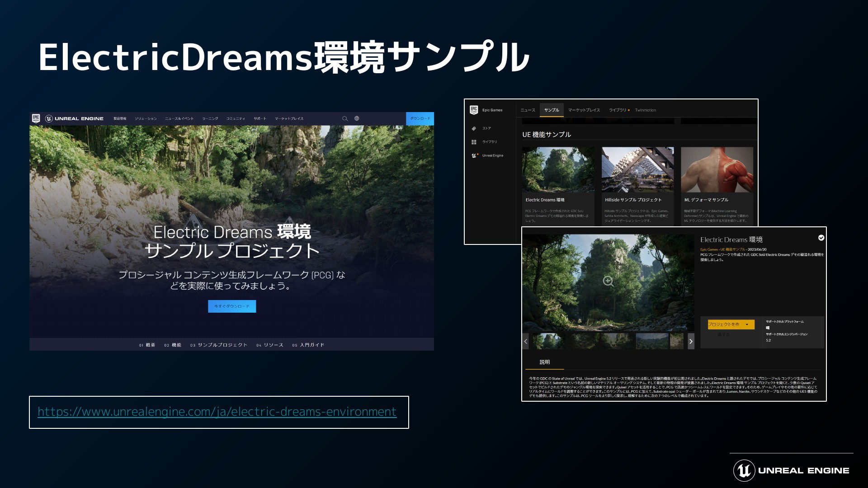
Task: Open the コミュニティ menu item
Action: point(236,118)
